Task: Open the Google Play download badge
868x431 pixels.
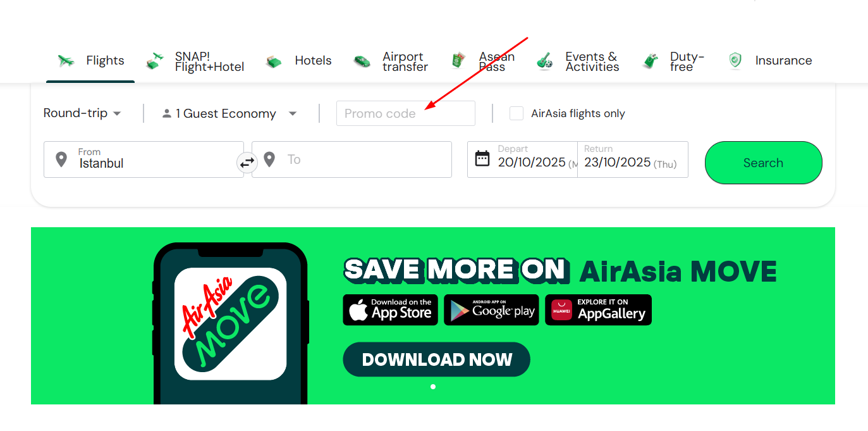Action: point(491,309)
